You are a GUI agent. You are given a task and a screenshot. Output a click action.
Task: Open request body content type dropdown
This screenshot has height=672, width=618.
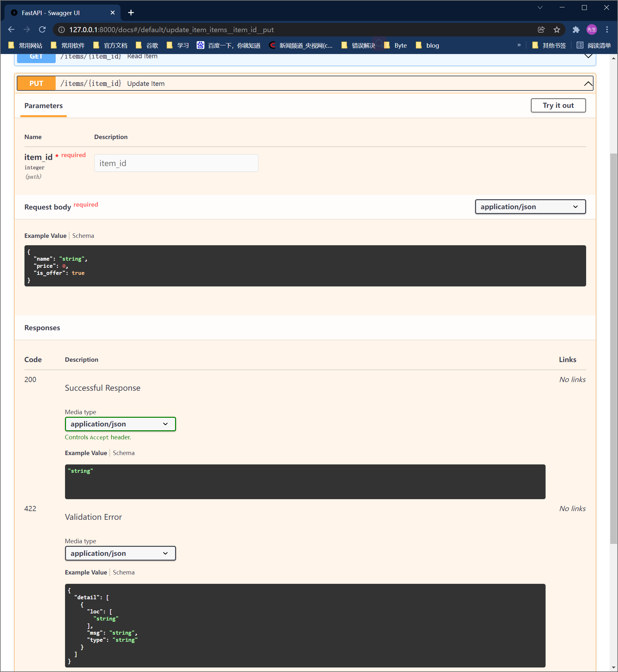click(530, 207)
